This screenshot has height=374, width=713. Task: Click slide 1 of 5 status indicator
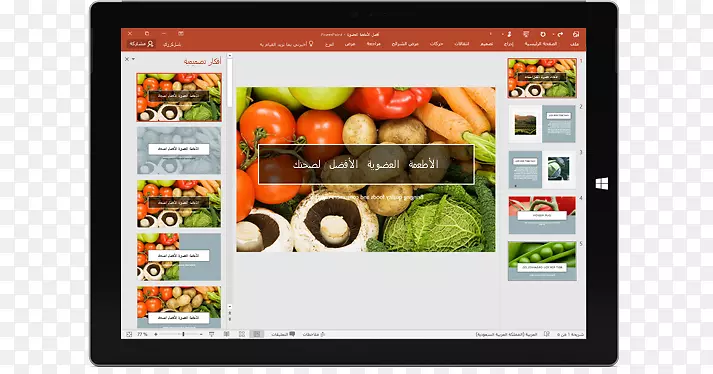click(x=571, y=334)
